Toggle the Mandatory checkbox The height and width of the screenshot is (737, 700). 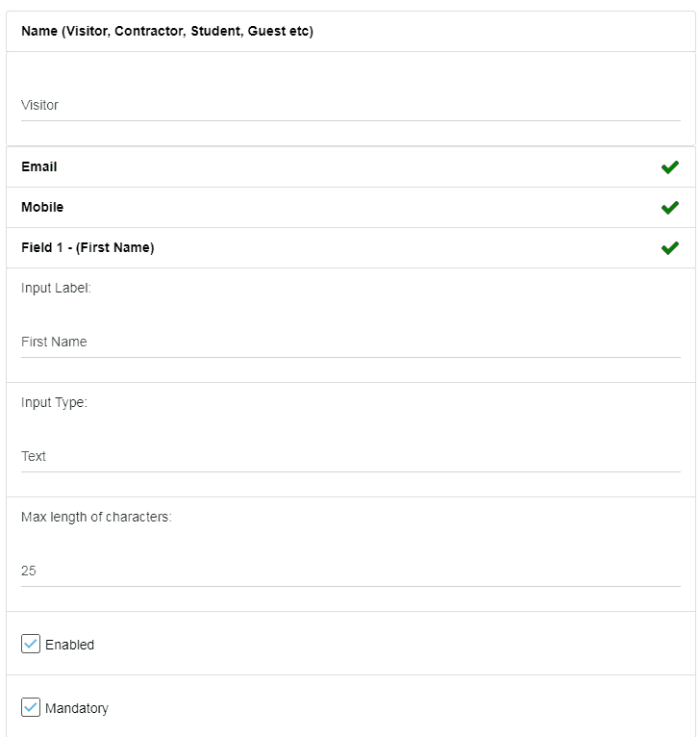(x=31, y=707)
